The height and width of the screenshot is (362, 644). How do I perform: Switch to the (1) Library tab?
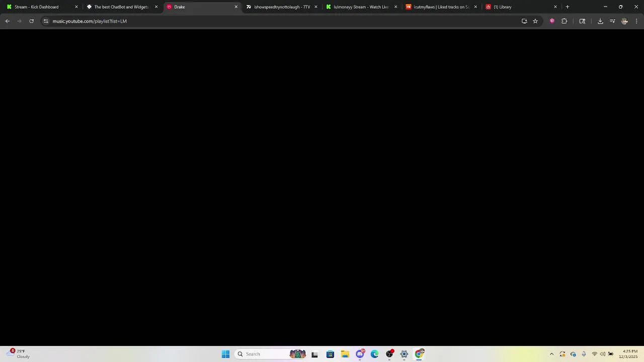click(521, 7)
